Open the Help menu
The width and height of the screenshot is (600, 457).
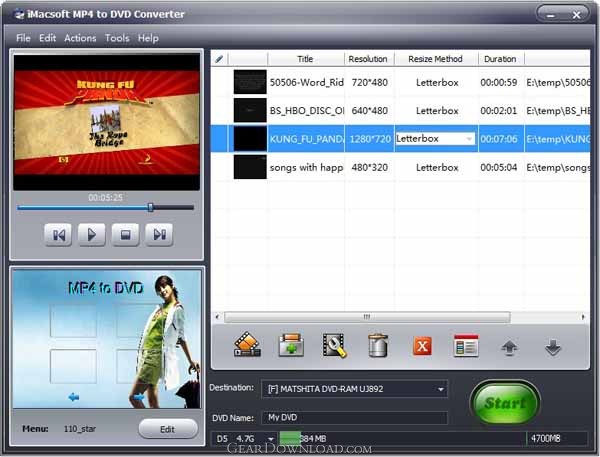pyautogui.click(x=148, y=38)
